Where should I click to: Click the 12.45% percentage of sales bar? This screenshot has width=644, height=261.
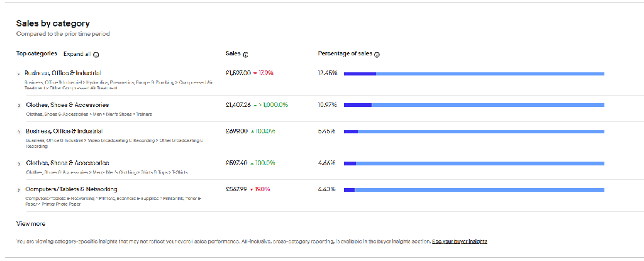tap(474, 74)
